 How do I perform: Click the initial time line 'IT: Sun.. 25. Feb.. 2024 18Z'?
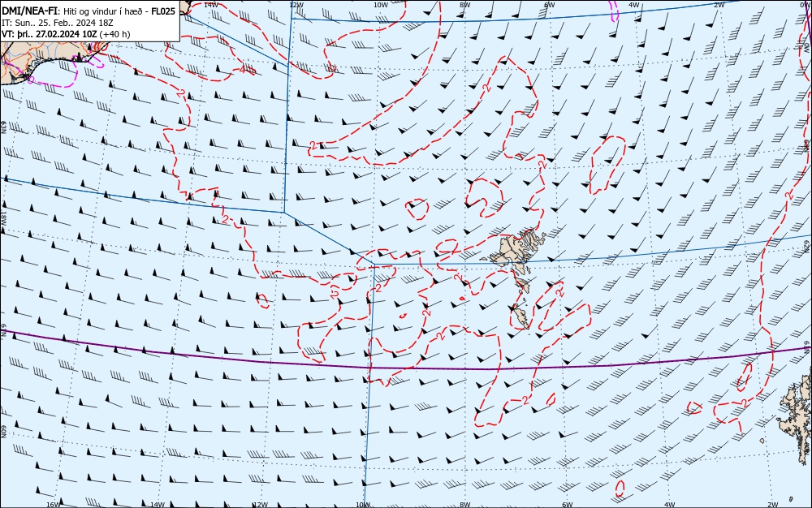(58, 23)
